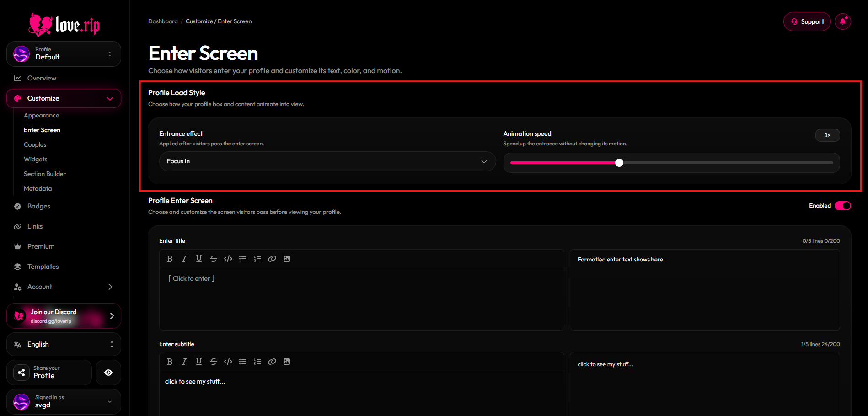
Task: Open the Profile Default selector
Action: 64,54
